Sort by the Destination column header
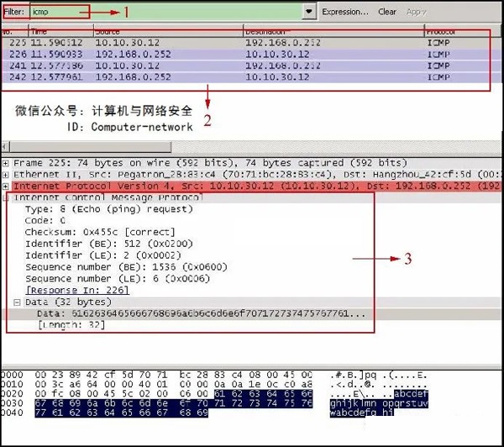 333,32
